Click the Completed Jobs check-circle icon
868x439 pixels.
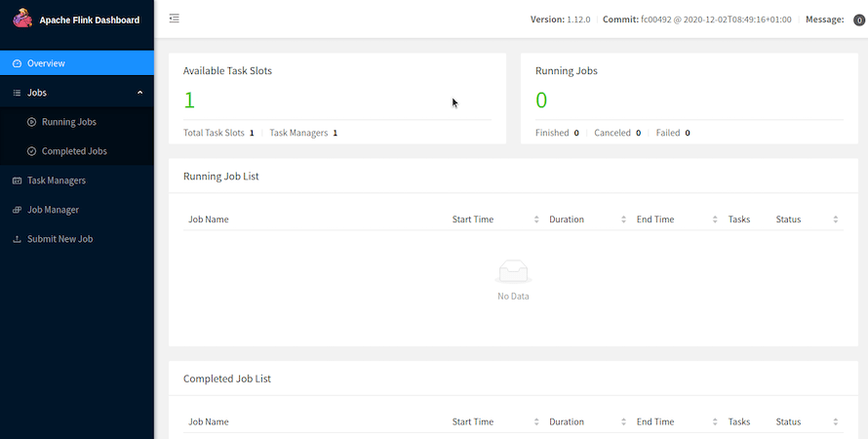pos(31,151)
